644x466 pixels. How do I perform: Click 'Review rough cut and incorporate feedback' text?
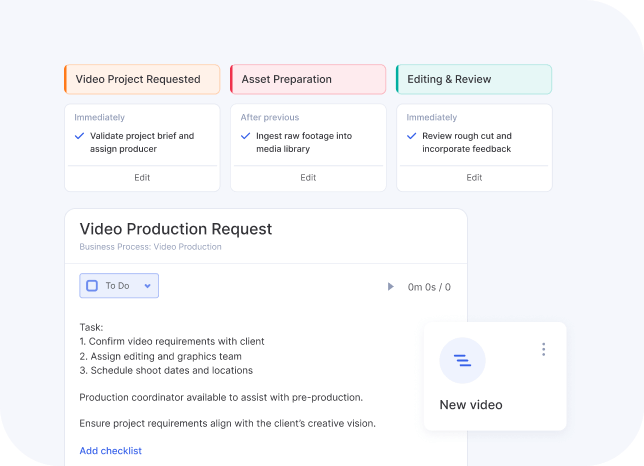click(x=467, y=142)
